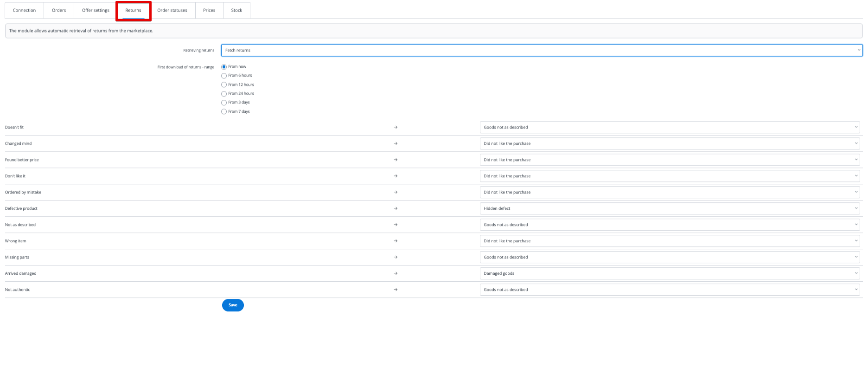Image resolution: width=868 pixels, height=369 pixels.
Task: Click the blue Save button
Action: (x=233, y=305)
